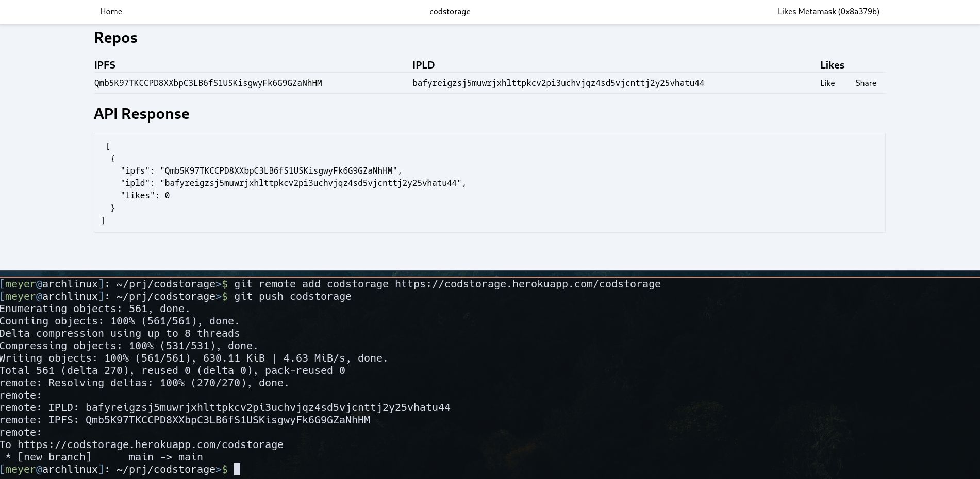This screenshot has width=980, height=479.
Task: Click the API Response heading
Action: point(142,114)
